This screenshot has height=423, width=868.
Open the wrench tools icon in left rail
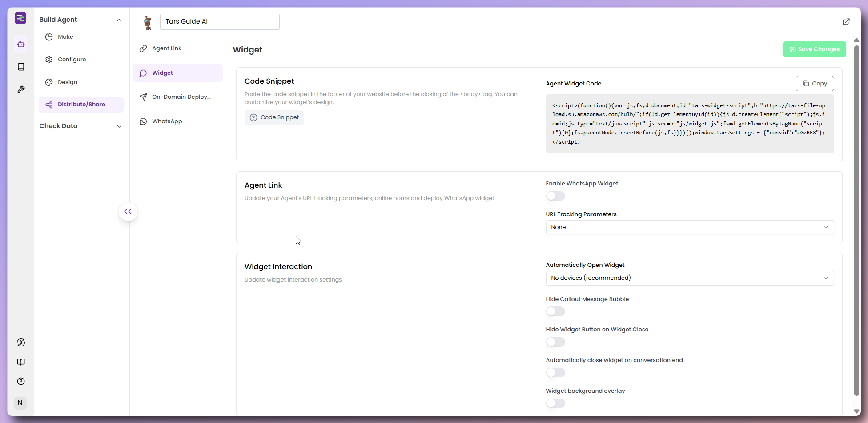click(21, 89)
